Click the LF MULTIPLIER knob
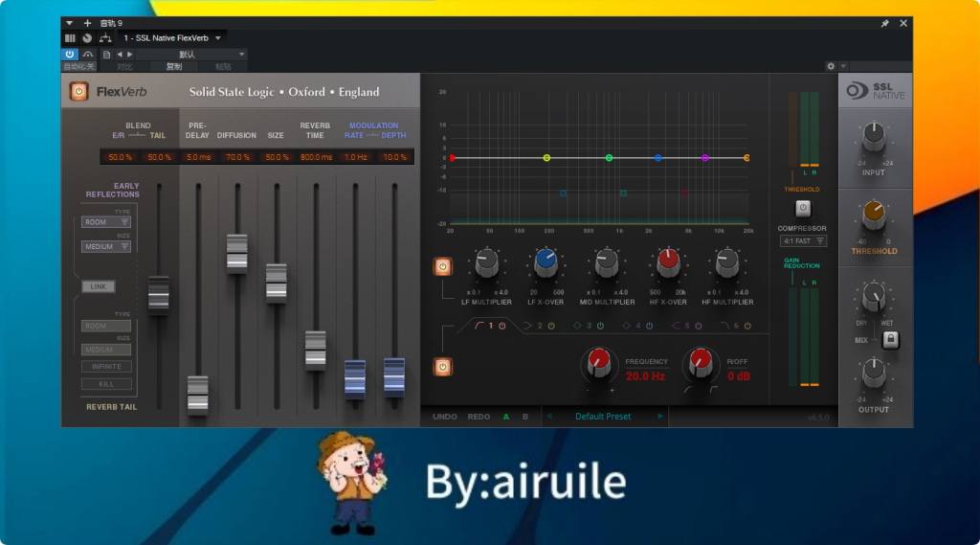Screen dimensions: 980x545 [486, 262]
